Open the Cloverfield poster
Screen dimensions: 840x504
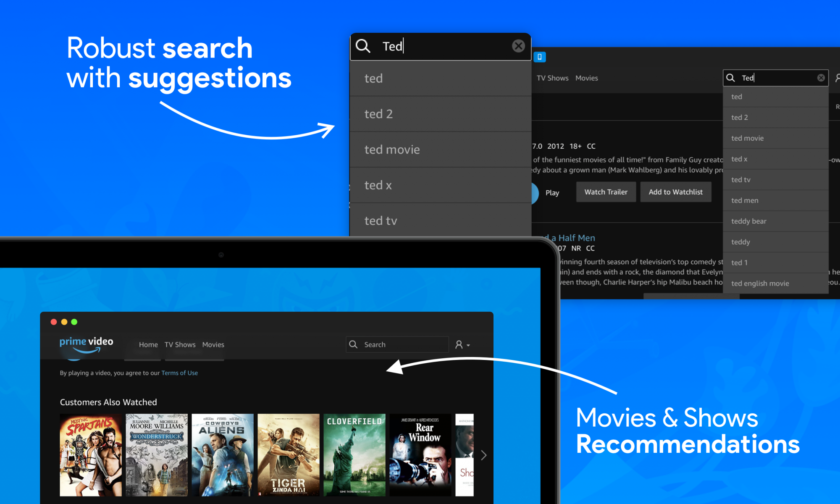click(354, 455)
